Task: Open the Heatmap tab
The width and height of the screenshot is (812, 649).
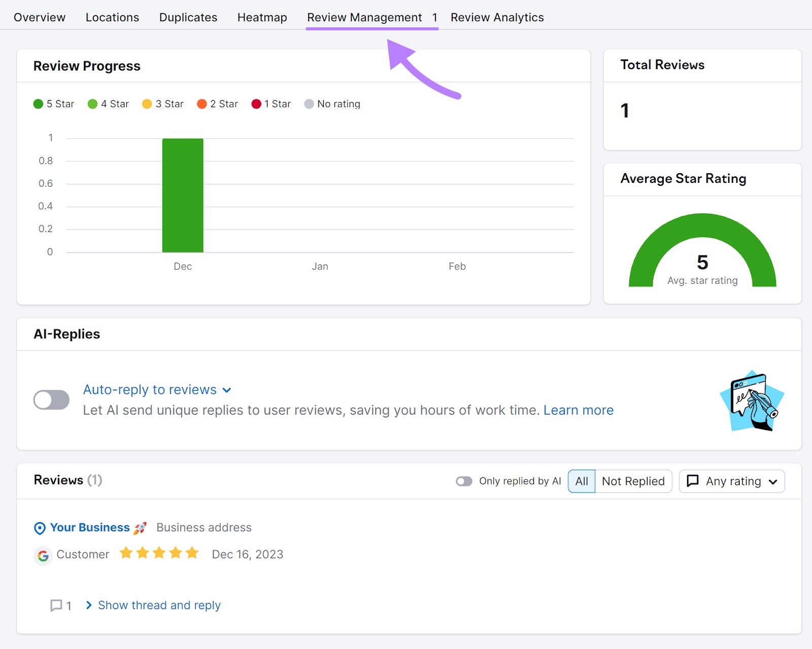Action: pos(262,17)
